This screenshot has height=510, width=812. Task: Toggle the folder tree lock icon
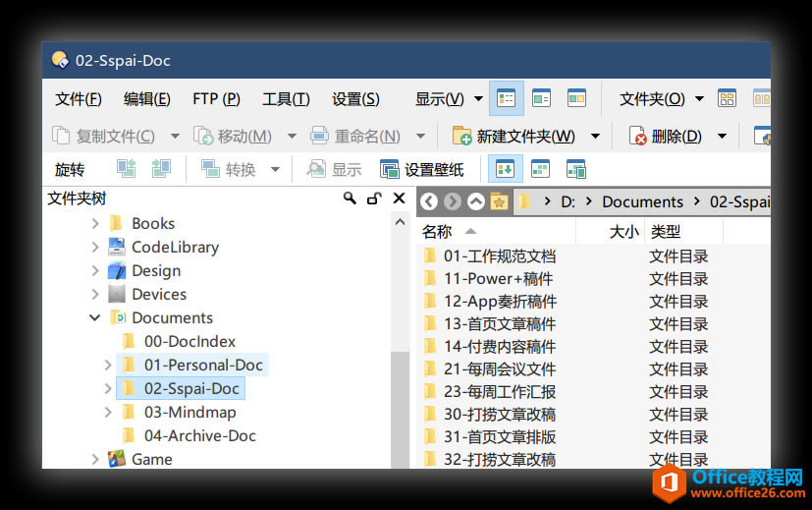pyautogui.click(x=374, y=198)
